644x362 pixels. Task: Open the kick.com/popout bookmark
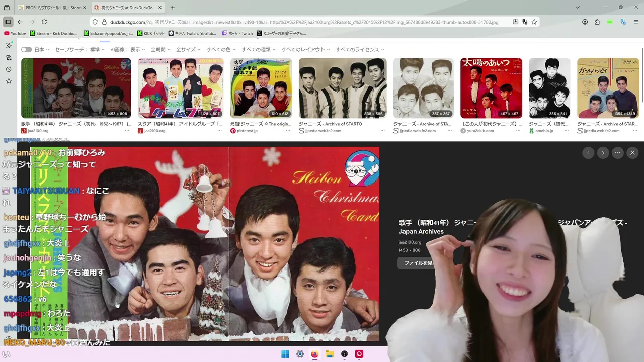108,33
